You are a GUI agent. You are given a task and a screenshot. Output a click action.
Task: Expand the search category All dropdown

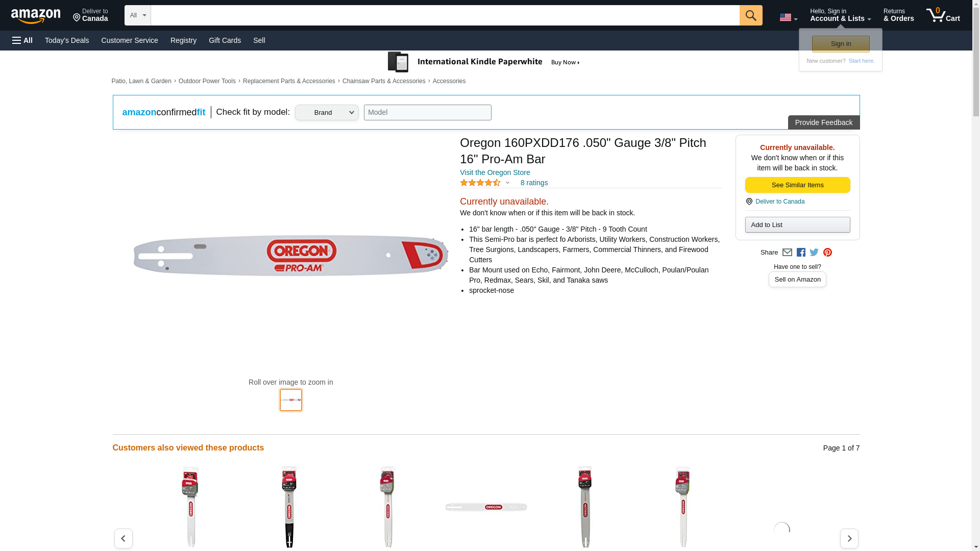pyautogui.click(x=137, y=15)
